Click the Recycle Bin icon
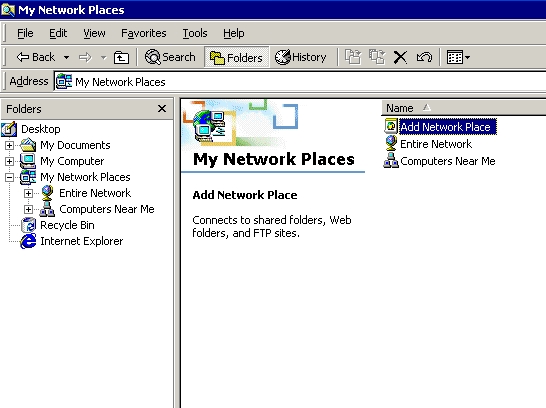Viewport: 546px width, 408px height. pos(29,225)
